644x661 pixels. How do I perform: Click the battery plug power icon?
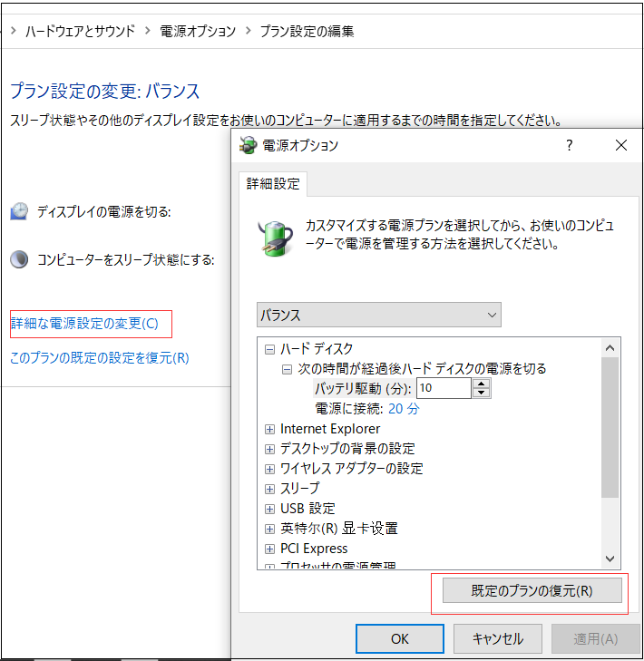click(276, 234)
